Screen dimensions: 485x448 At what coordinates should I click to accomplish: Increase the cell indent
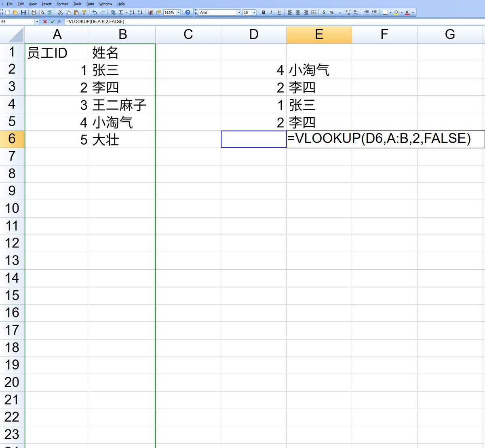[374, 13]
